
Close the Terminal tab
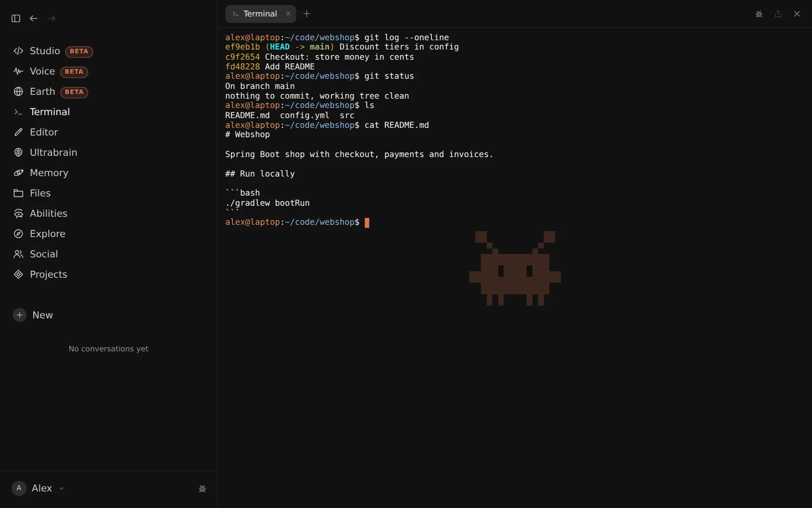pos(288,14)
